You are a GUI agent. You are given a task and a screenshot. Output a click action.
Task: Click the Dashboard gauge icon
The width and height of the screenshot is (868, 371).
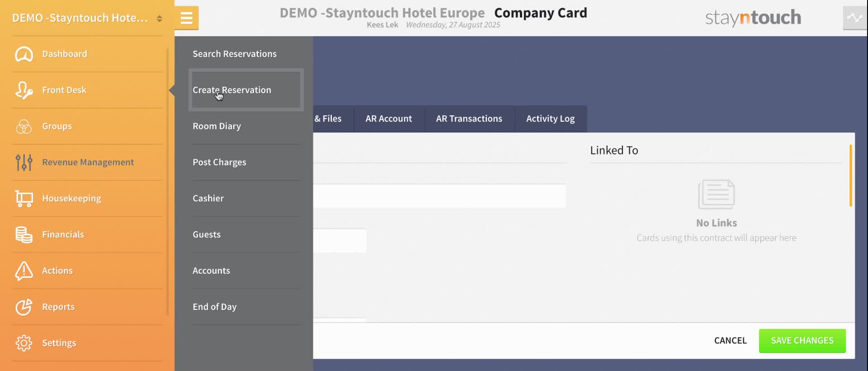(24, 54)
